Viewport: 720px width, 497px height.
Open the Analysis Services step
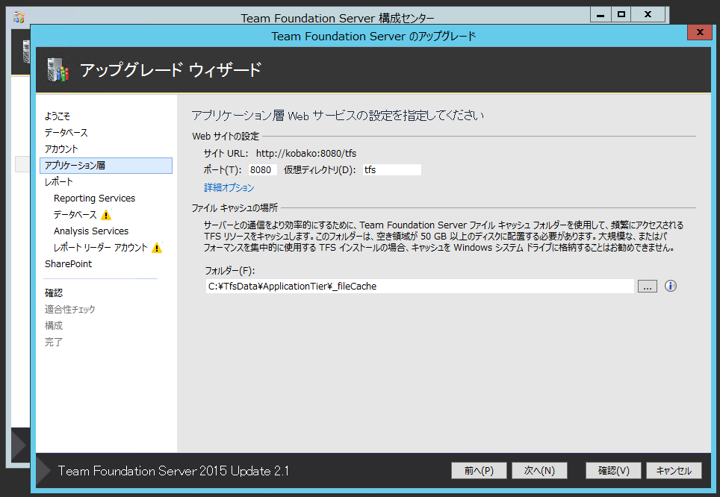91,231
